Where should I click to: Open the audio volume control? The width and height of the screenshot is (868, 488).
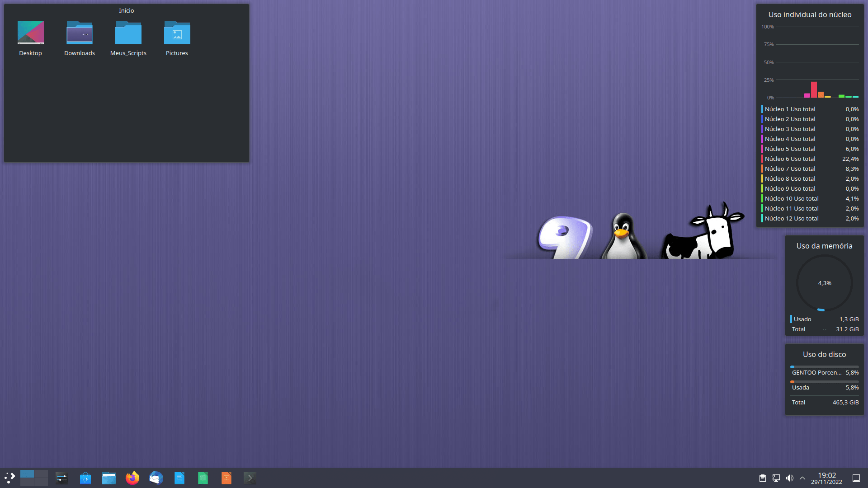click(x=790, y=478)
